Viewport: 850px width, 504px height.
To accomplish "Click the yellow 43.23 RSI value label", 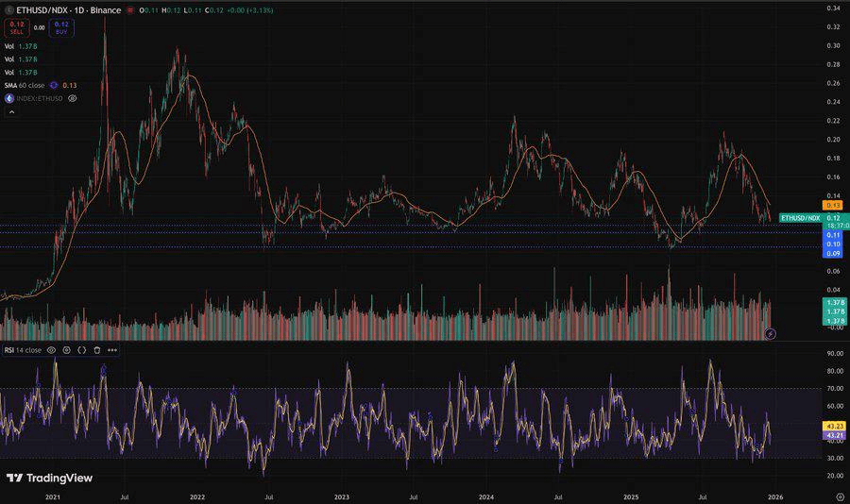I will click(835, 427).
